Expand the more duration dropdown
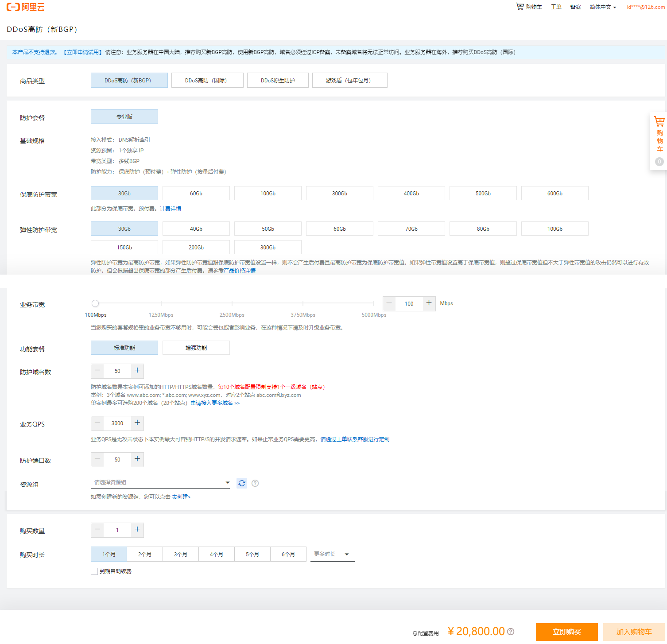Image resolution: width=667 pixels, height=644 pixels. pyautogui.click(x=332, y=555)
